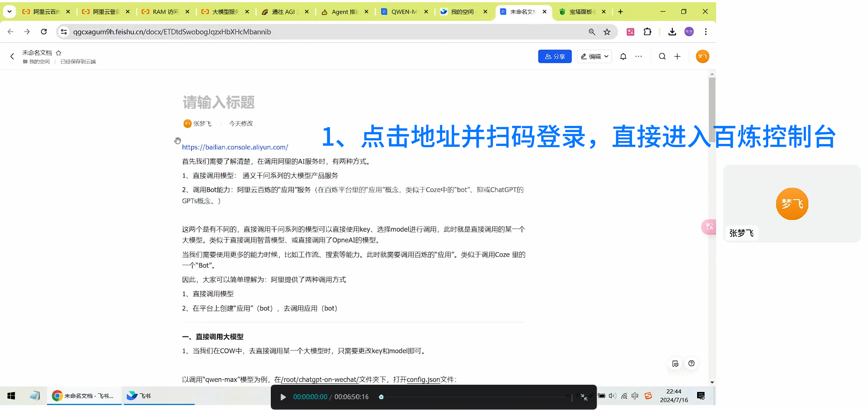Bookmark this page with the star
Screen dimensions: 868x410
[x=607, y=32]
